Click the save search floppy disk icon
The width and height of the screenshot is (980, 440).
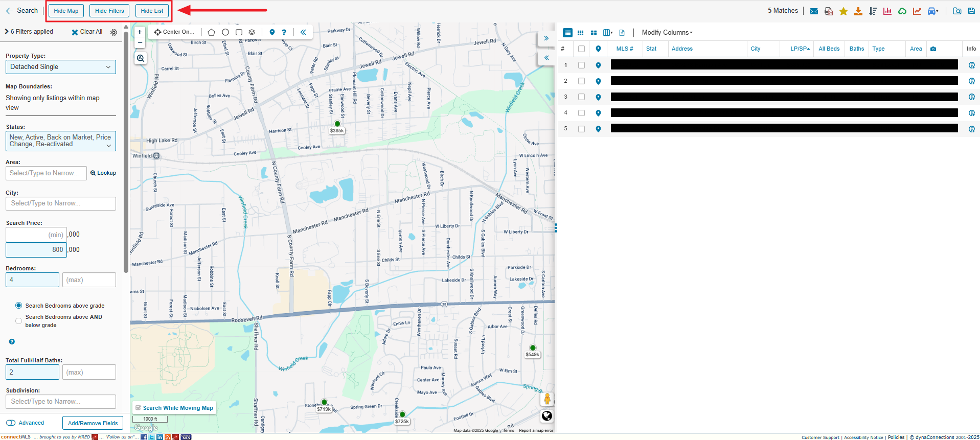click(971, 11)
